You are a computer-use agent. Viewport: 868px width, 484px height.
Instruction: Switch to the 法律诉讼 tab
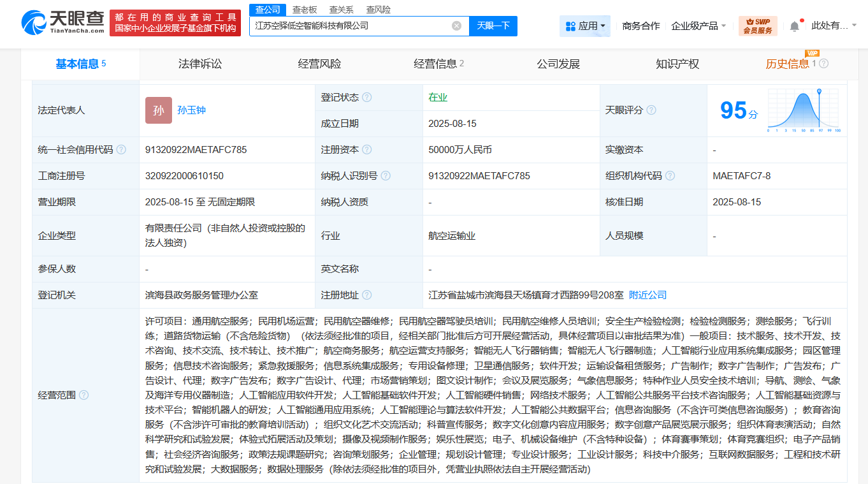click(x=200, y=64)
